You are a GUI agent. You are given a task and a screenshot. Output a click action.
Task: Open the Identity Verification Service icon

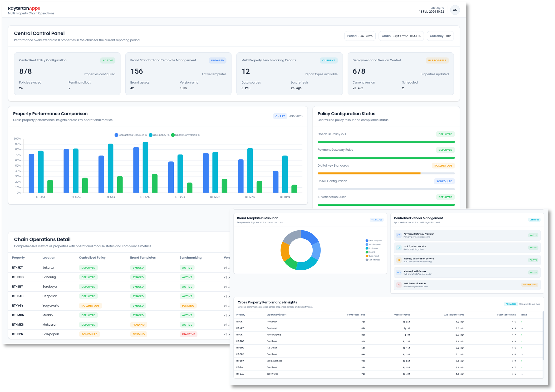(x=399, y=260)
